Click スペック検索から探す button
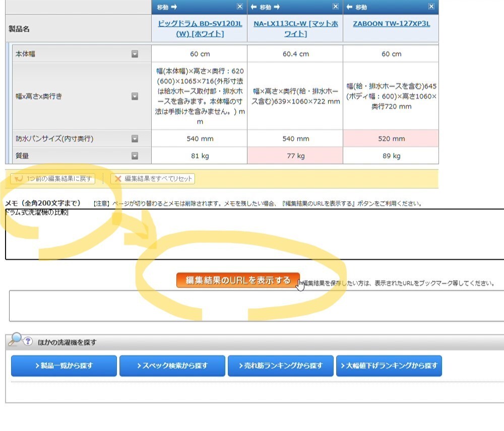Image resolution: width=504 pixels, height=431 pixels. pyautogui.click(x=172, y=366)
